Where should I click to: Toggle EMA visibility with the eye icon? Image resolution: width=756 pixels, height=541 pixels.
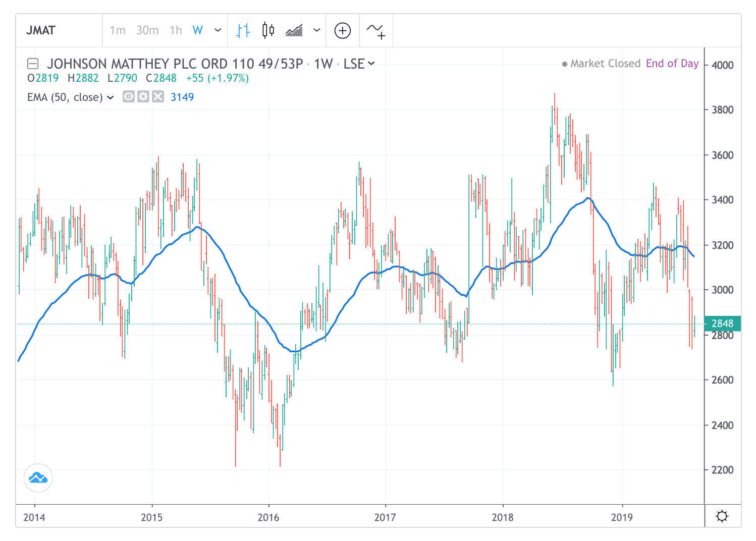click(129, 96)
